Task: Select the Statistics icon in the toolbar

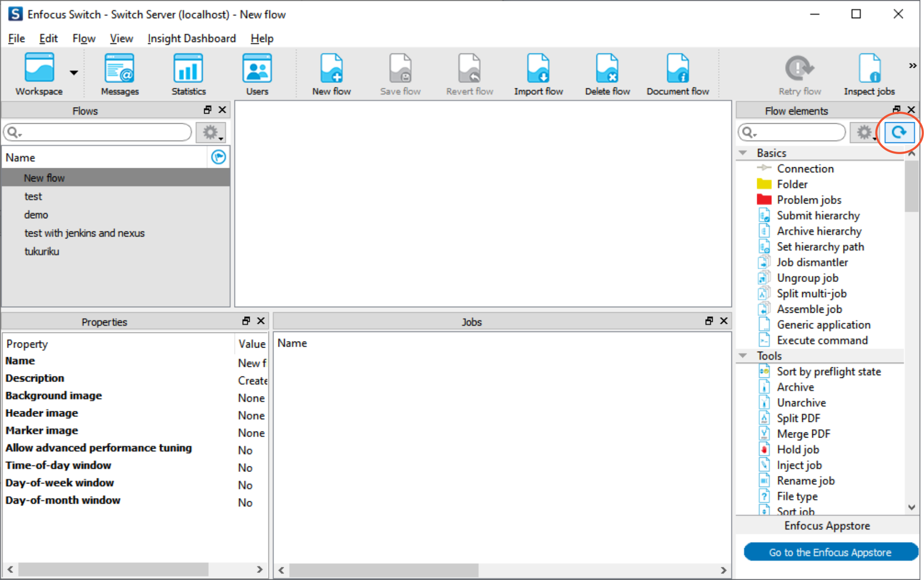Action: [x=188, y=71]
